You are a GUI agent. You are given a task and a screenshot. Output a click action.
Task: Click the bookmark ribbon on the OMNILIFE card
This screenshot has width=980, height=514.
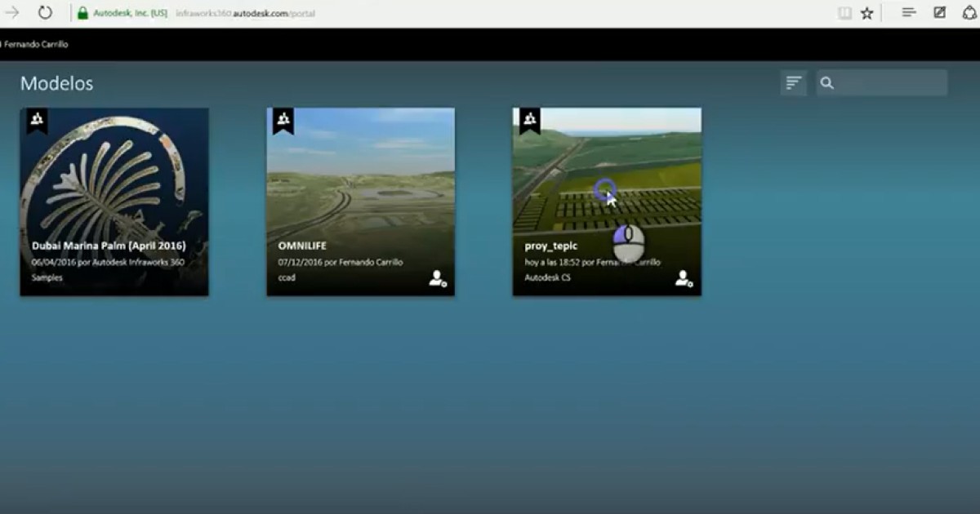(283, 118)
